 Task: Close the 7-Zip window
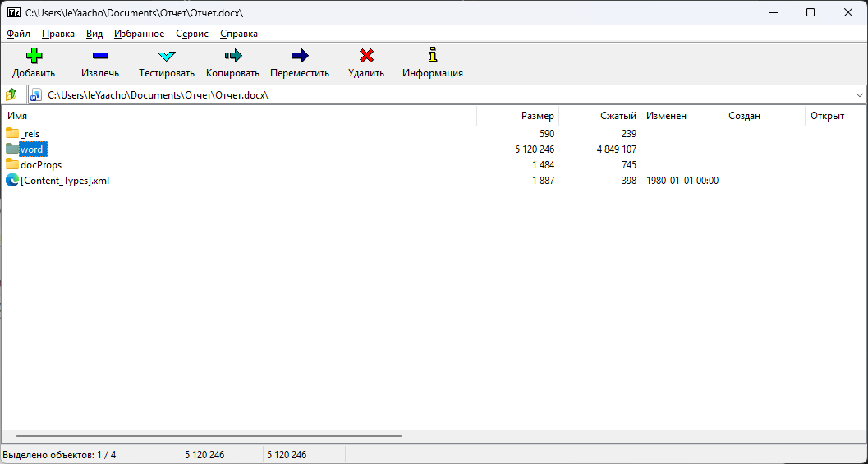click(848, 12)
